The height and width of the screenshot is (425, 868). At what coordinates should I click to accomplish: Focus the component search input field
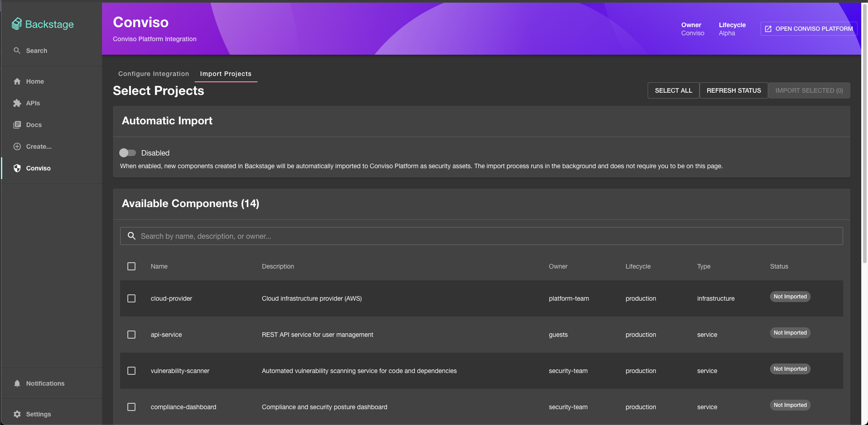481,236
